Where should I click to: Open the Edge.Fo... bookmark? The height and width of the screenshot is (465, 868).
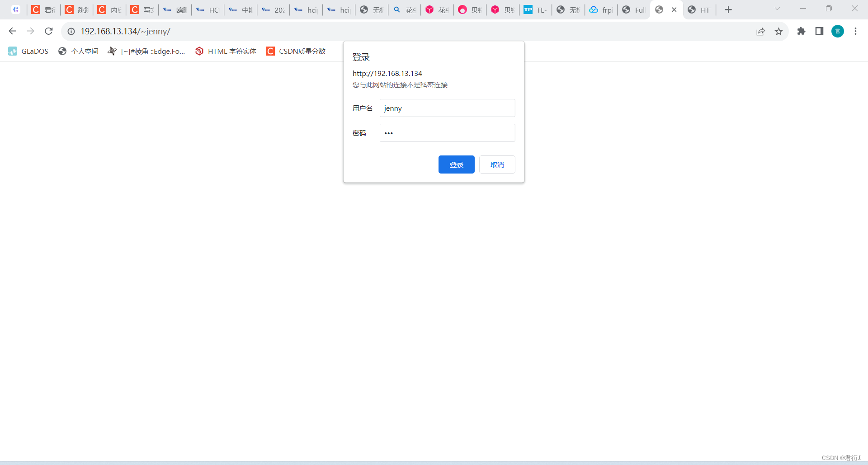[146, 51]
